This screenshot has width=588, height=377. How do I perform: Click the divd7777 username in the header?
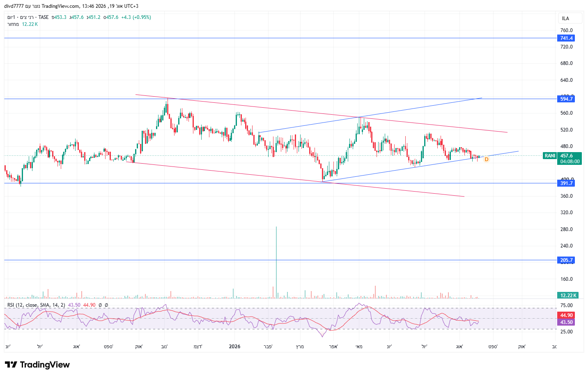coord(14,6)
